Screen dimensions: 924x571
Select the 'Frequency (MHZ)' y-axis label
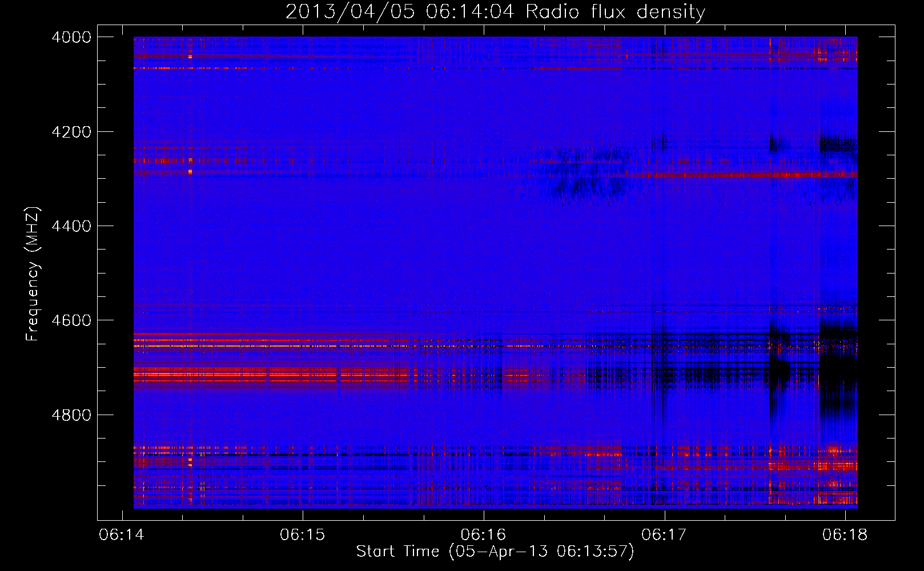coord(33,274)
